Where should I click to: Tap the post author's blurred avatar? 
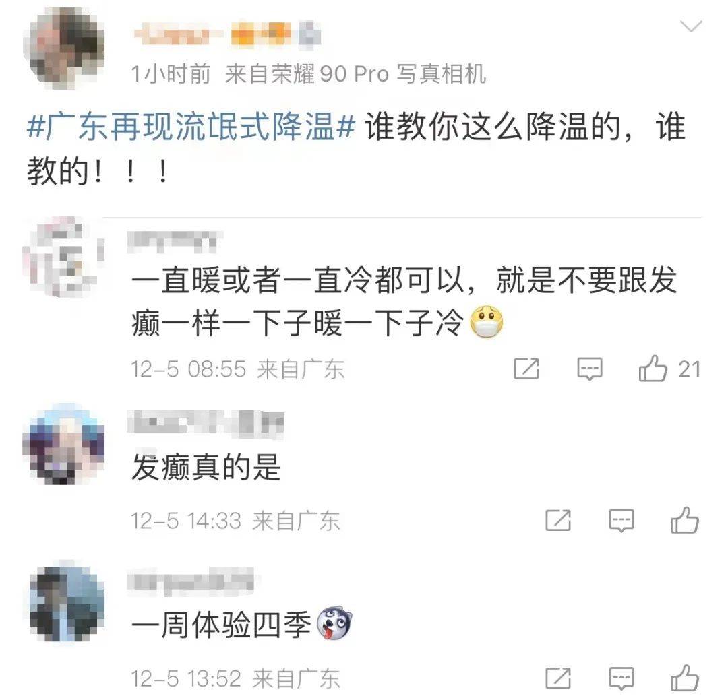(x=65, y=47)
